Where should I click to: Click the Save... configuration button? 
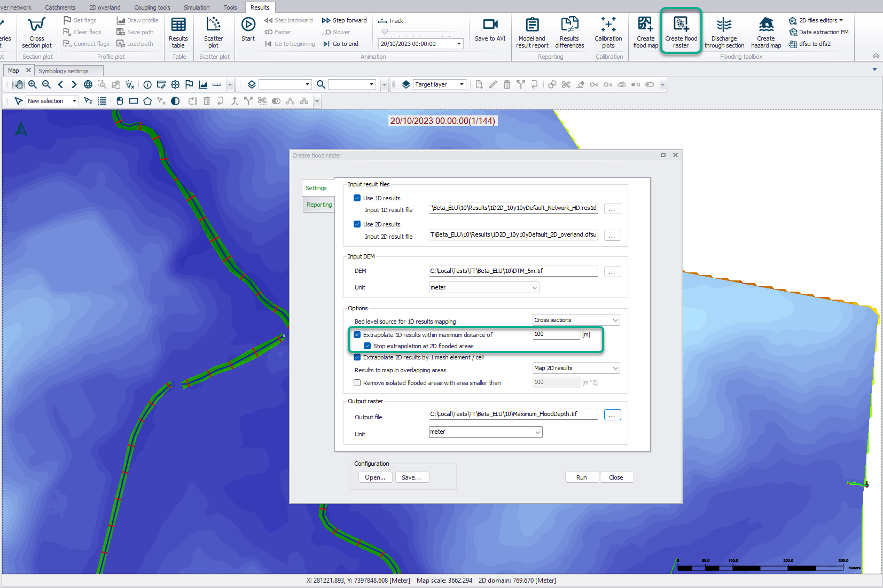411,477
